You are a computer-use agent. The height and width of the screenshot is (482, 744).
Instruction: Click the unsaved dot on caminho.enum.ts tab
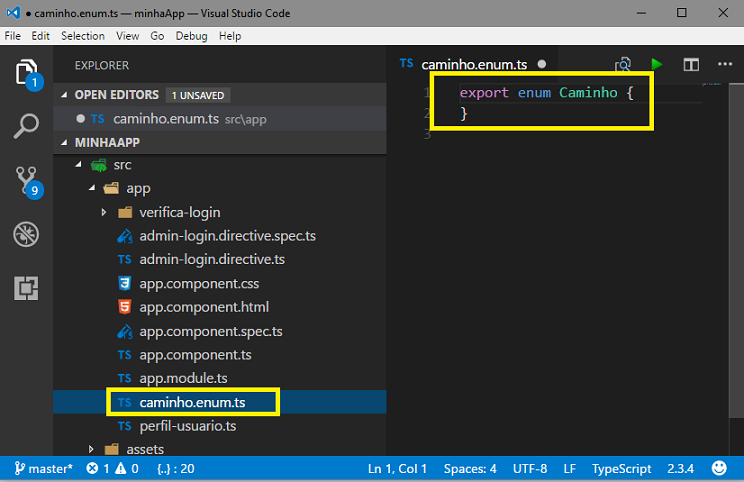(542, 64)
